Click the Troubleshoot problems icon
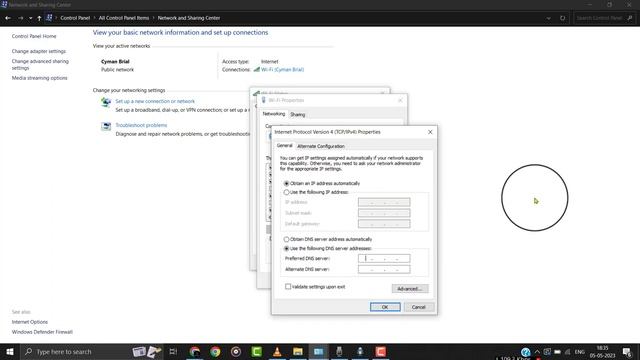 pyautogui.click(x=106, y=126)
